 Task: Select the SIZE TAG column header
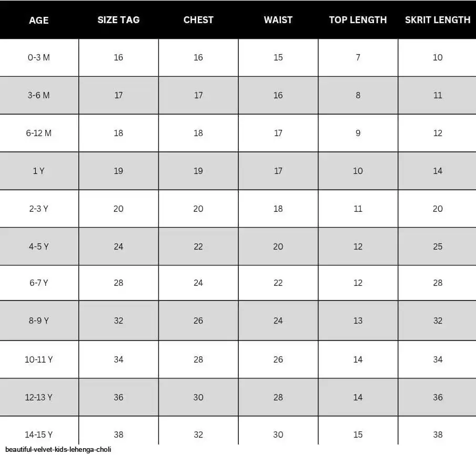[119, 20]
